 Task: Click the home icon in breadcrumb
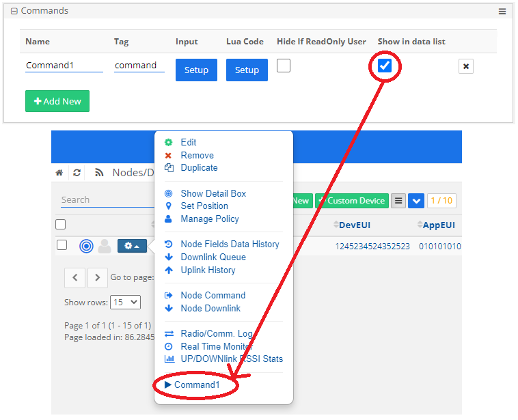59,173
